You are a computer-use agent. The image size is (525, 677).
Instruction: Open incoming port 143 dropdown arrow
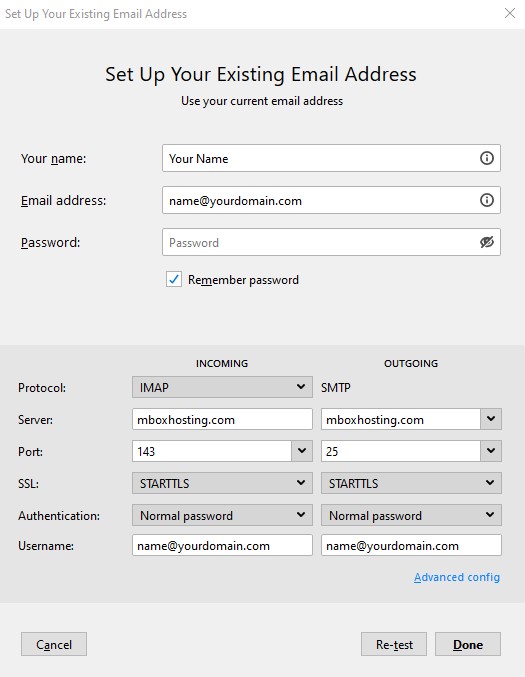[302, 451]
